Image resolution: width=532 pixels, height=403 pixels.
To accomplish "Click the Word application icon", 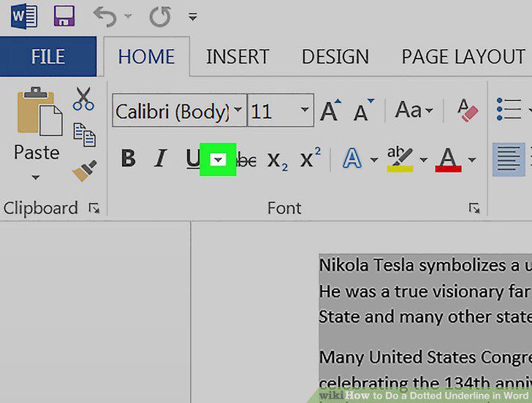I will [23, 16].
